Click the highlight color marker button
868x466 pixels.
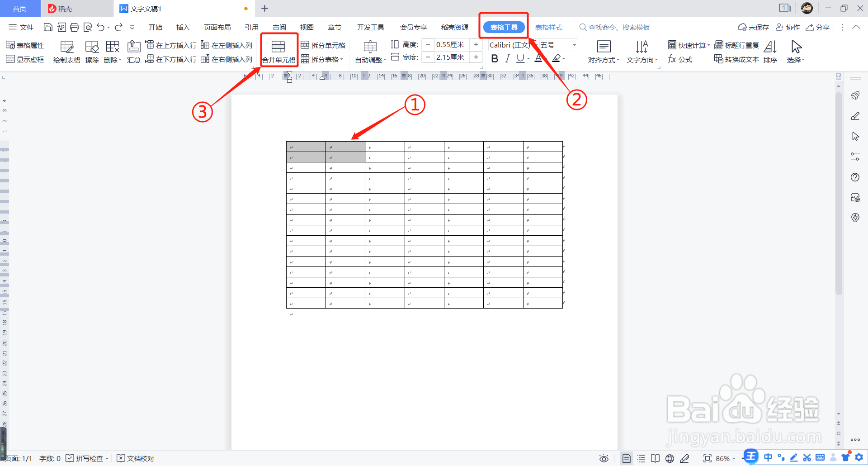557,58
